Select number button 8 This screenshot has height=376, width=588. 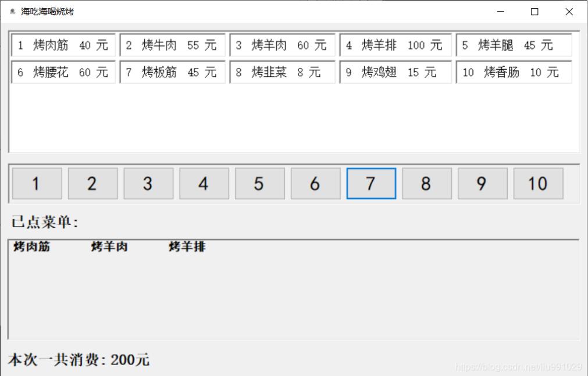coord(427,183)
